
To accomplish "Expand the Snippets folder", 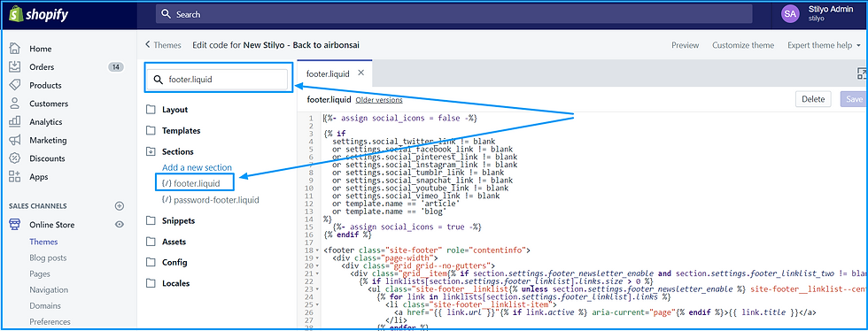I will (151, 221).
